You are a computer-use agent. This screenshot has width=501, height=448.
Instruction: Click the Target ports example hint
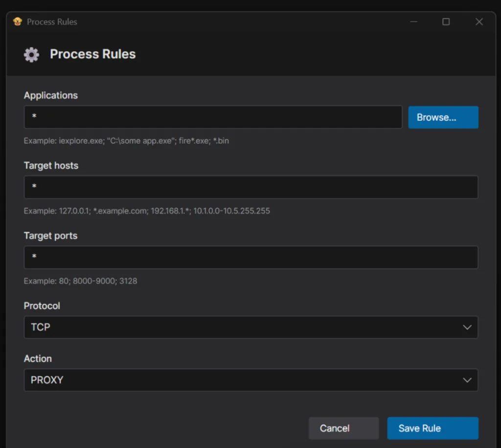(x=80, y=281)
